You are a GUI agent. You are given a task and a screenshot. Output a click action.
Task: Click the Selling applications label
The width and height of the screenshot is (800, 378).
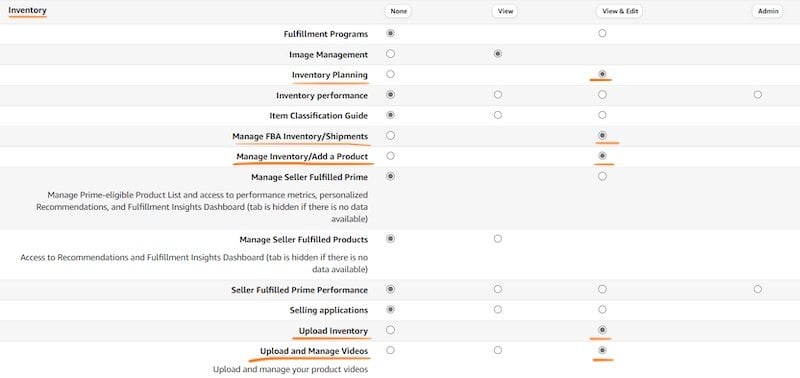[329, 310]
